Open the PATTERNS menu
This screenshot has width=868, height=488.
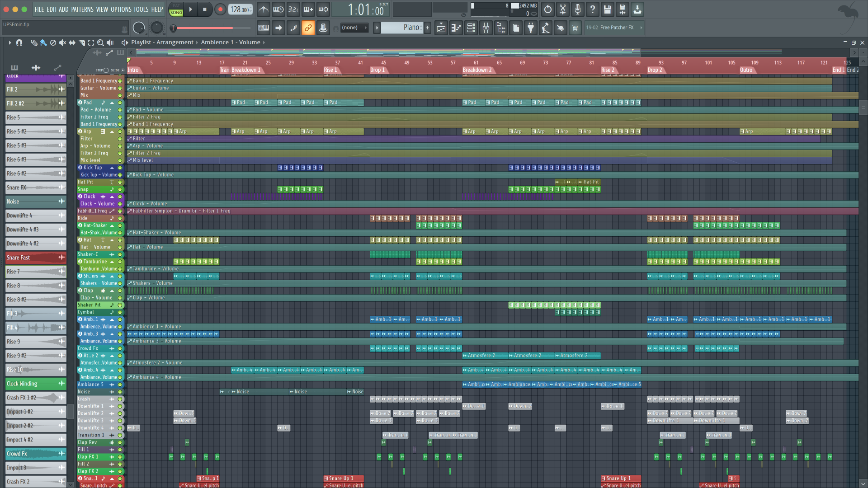tap(82, 9)
